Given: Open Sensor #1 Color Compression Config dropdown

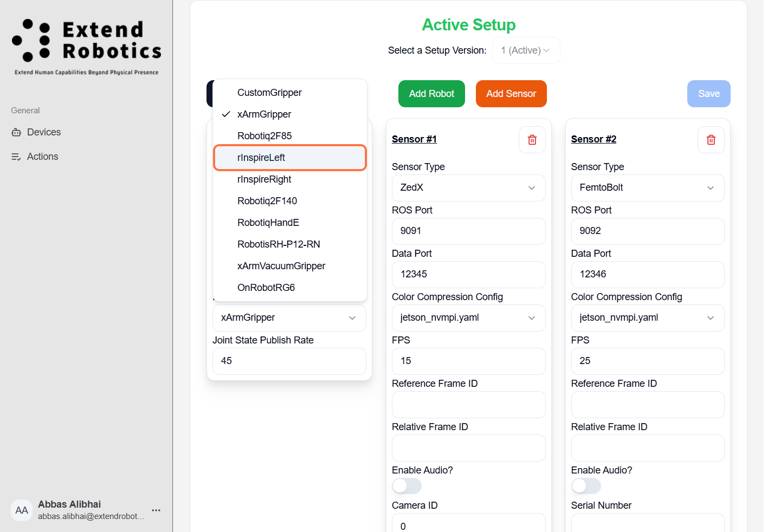Looking at the screenshot, I should [468, 318].
